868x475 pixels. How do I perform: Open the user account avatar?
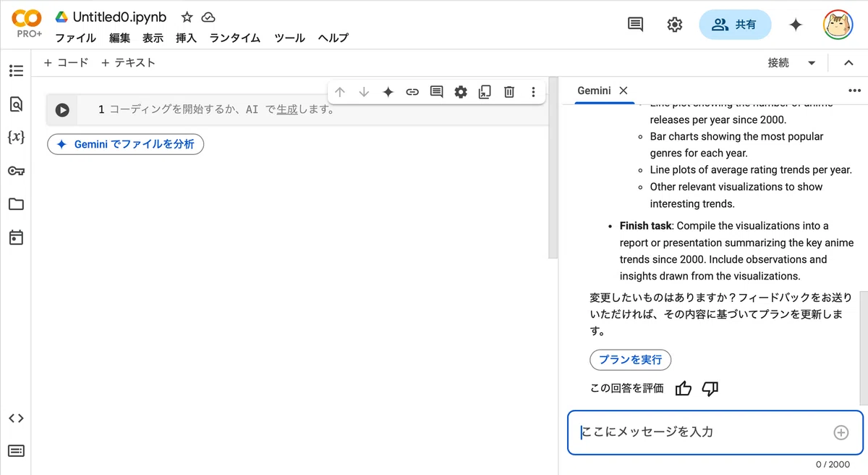point(838,25)
